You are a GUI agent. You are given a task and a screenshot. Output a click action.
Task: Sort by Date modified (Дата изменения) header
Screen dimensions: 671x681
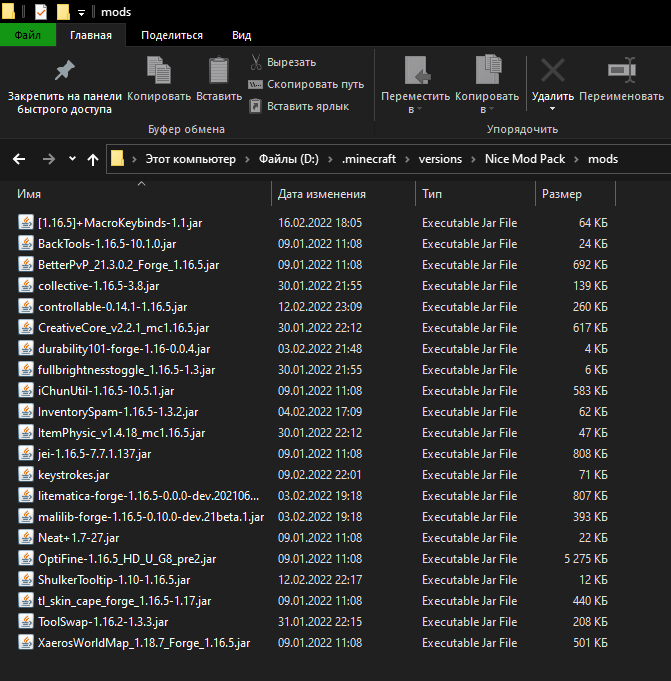(x=343, y=194)
